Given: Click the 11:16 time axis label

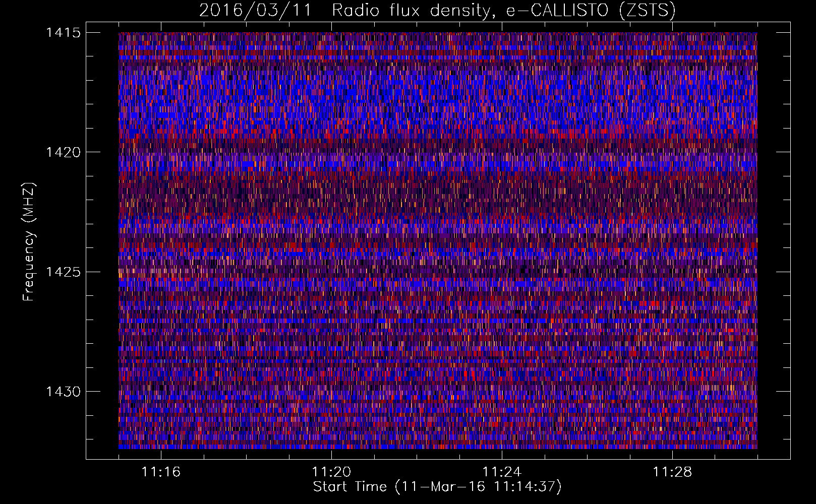Looking at the screenshot, I should 161,472.
